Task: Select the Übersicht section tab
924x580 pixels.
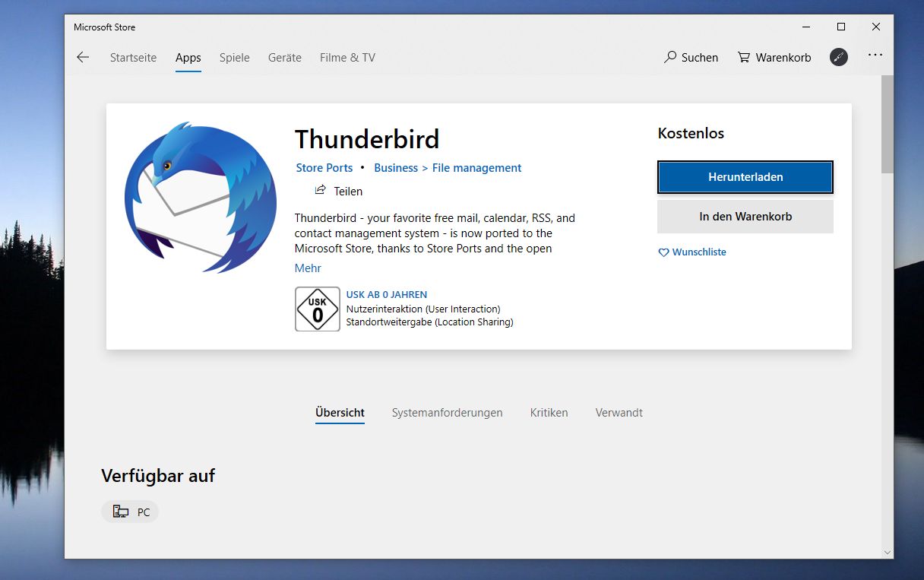Action: [x=340, y=413]
